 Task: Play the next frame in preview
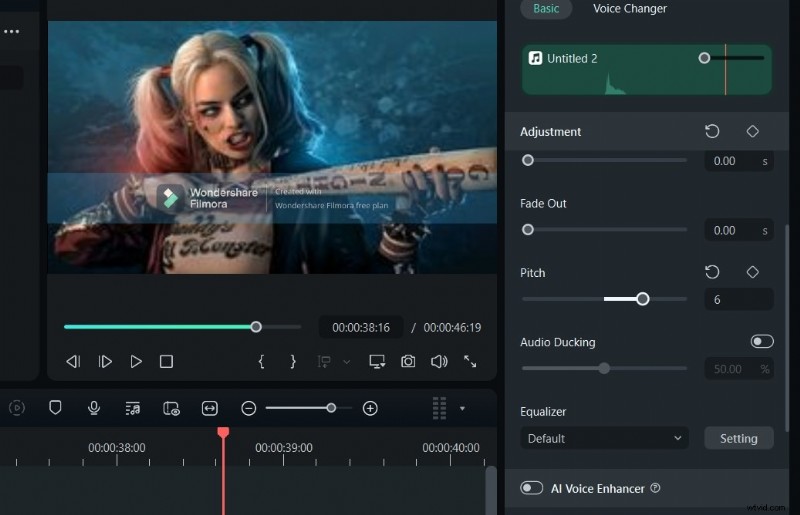[x=105, y=361]
